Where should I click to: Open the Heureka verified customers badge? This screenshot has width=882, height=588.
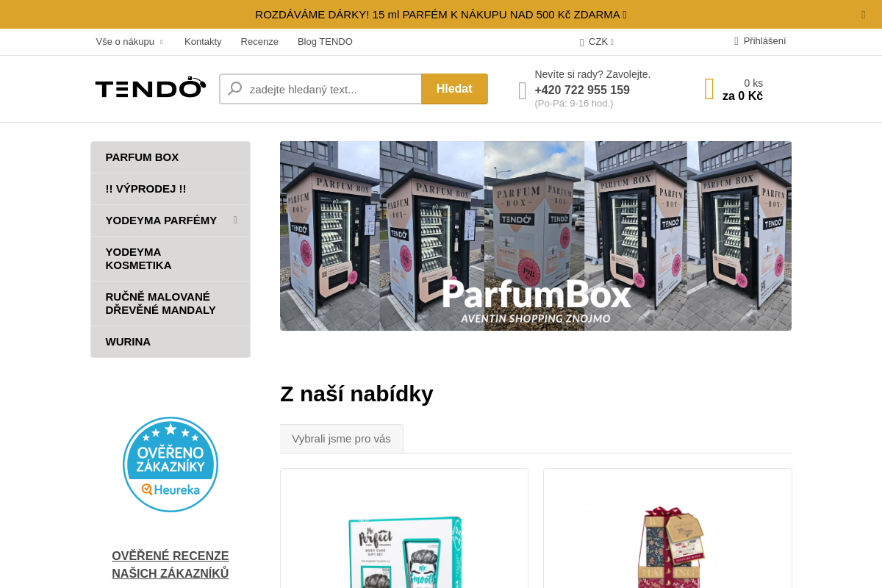171,465
